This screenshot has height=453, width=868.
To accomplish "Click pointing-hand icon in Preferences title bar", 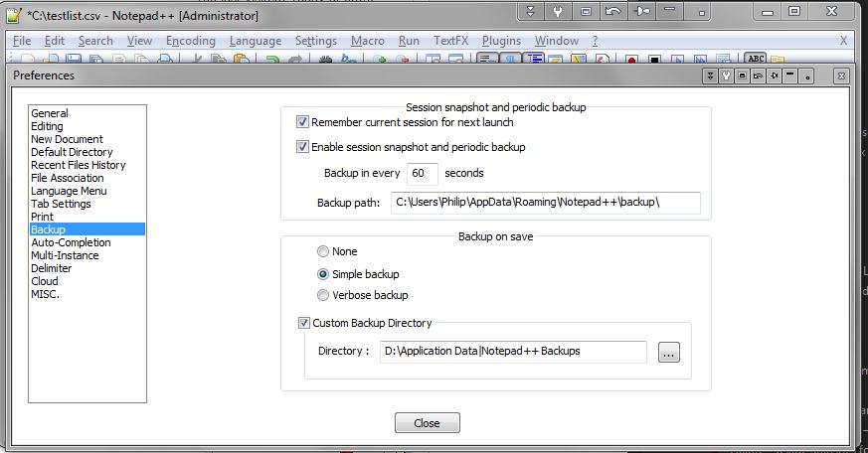I will 759,75.
